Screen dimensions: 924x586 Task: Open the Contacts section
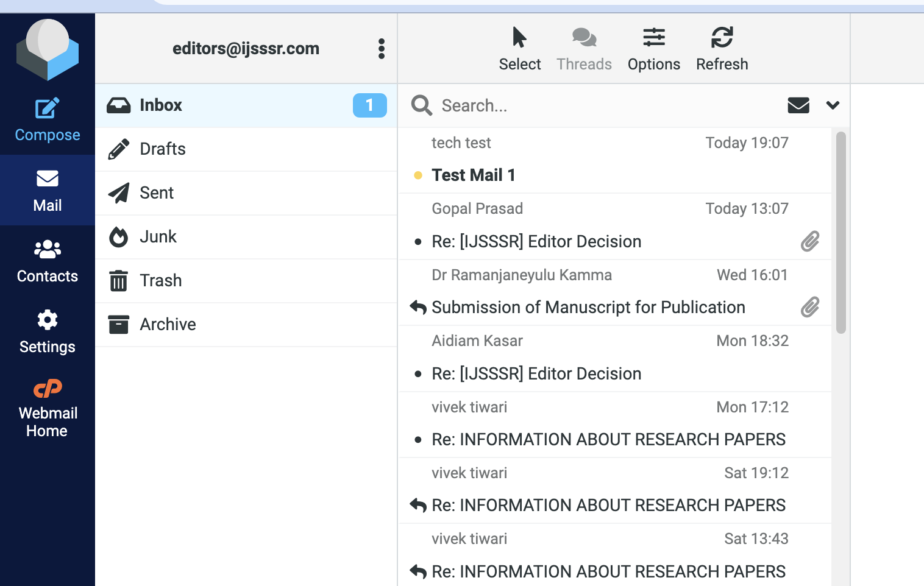[47, 261]
